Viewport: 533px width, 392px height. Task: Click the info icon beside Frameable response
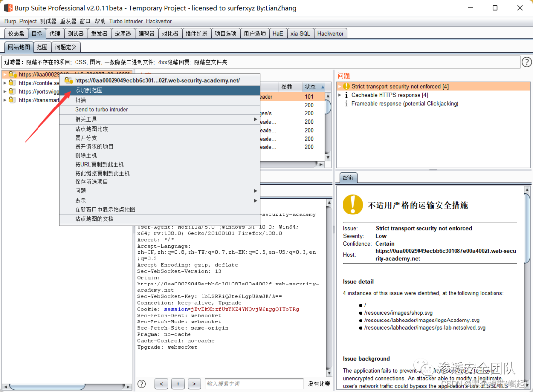(346, 103)
